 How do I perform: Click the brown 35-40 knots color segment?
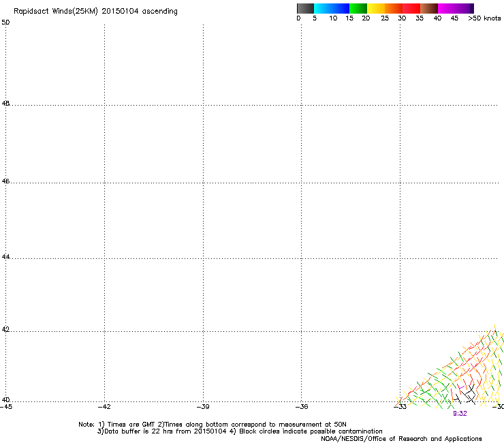coord(429,8)
